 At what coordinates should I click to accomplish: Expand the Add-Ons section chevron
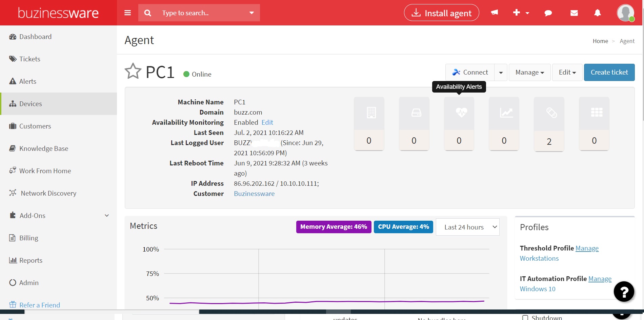point(106,216)
